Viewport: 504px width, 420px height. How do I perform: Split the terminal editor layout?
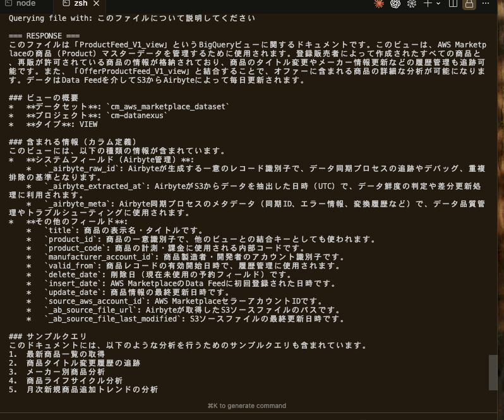point(453,4)
